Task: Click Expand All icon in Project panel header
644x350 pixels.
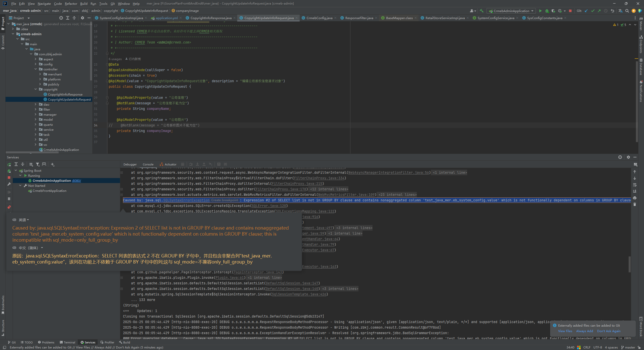Action: point(68,18)
